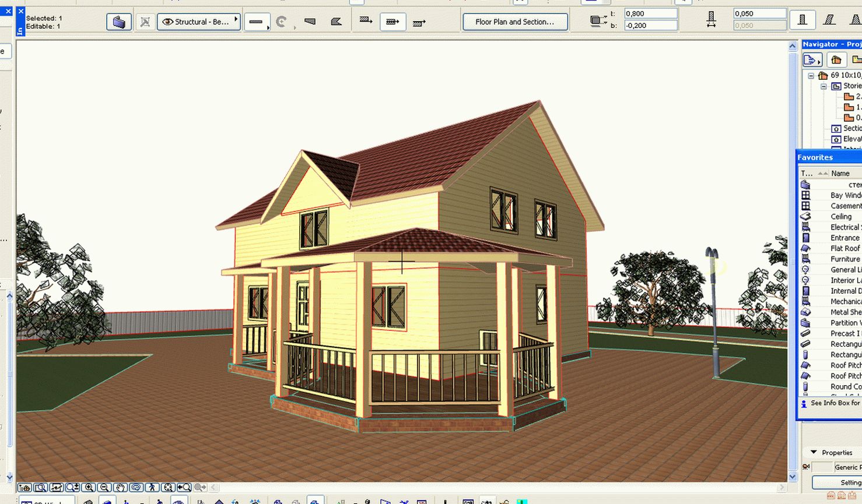Image resolution: width=862 pixels, height=504 pixels.
Task: Select the zoom out magnifier icon
Action: point(104,488)
